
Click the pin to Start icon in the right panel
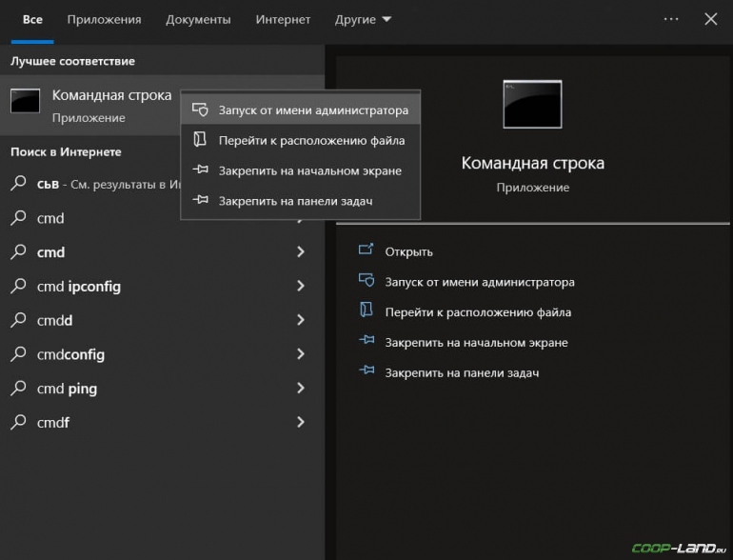[366, 342]
